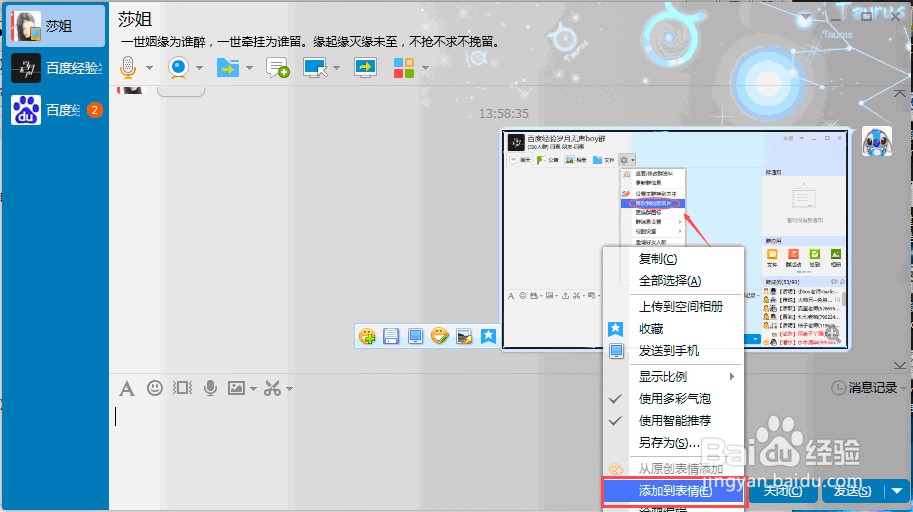Click the 莎姐 contact name heading

click(135, 19)
